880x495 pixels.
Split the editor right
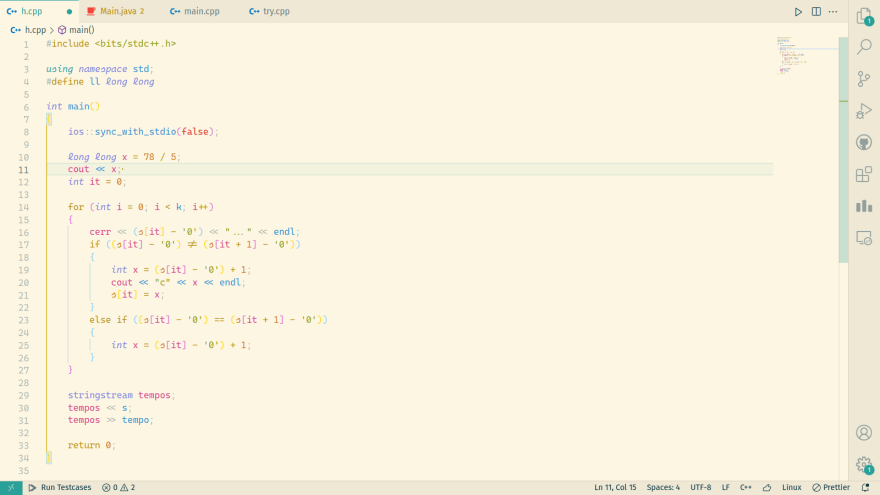(x=816, y=11)
